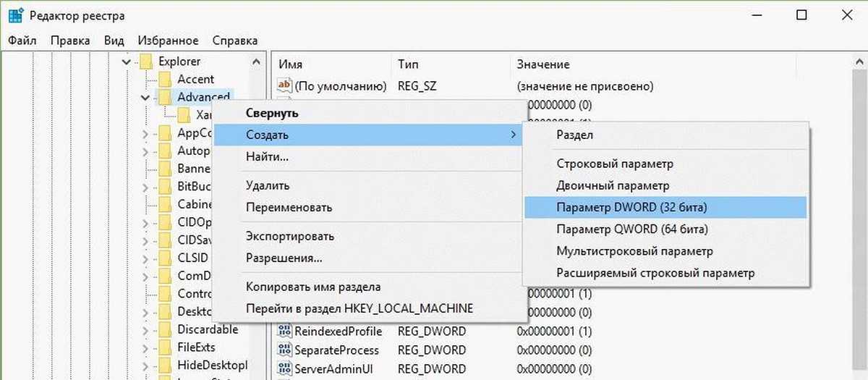
Task: Collapse the Advanced key using its arrow
Action: coord(145,97)
